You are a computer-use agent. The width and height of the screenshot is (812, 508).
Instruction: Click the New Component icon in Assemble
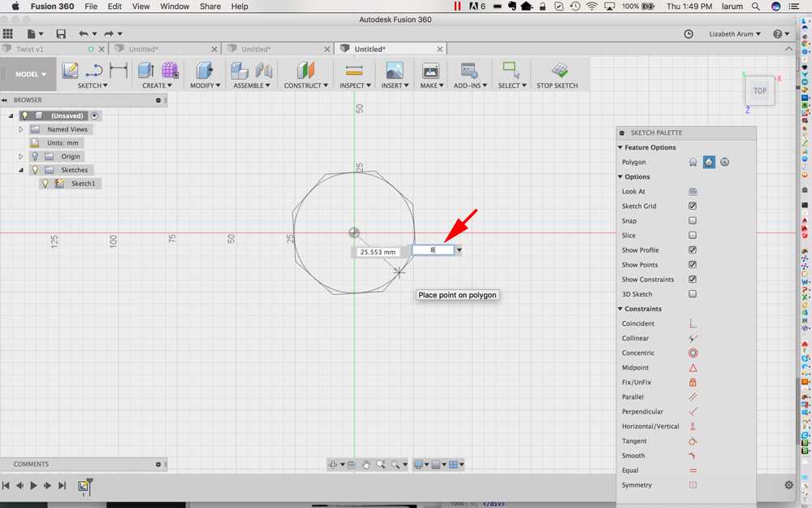coord(240,71)
